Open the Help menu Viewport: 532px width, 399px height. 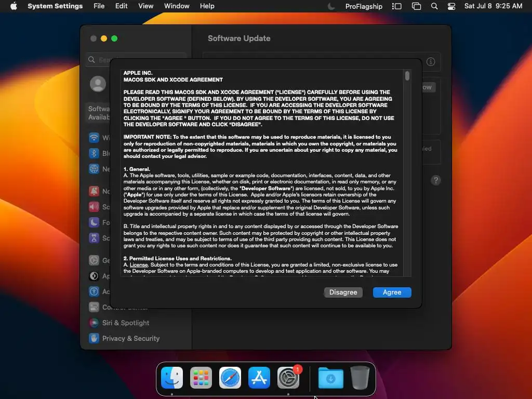pyautogui.click(x=207, y=6)
